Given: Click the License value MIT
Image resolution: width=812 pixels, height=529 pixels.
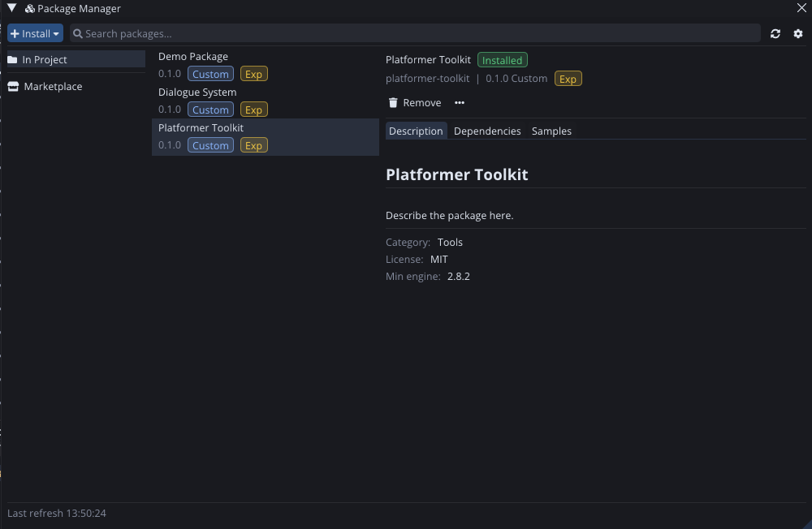Looking at the screenshot, I should click(439, 260).
